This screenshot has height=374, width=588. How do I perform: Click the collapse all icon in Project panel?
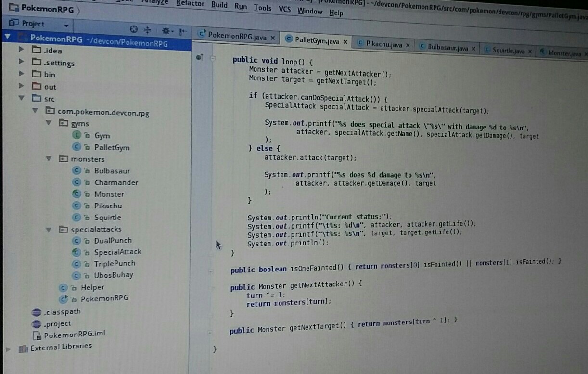coord(148,30)
